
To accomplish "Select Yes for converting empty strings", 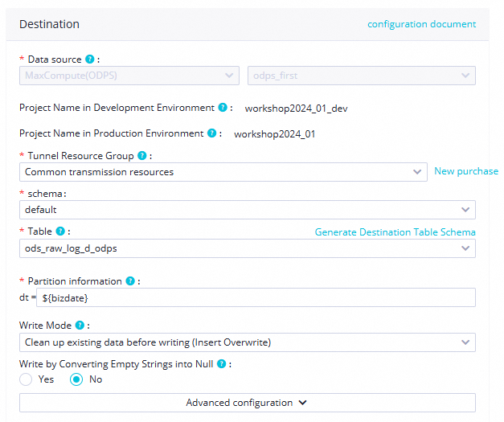I will click(x=27, y=379).
